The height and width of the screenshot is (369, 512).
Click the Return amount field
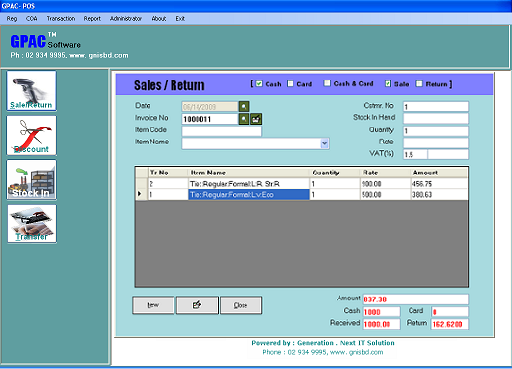(450, 324)
